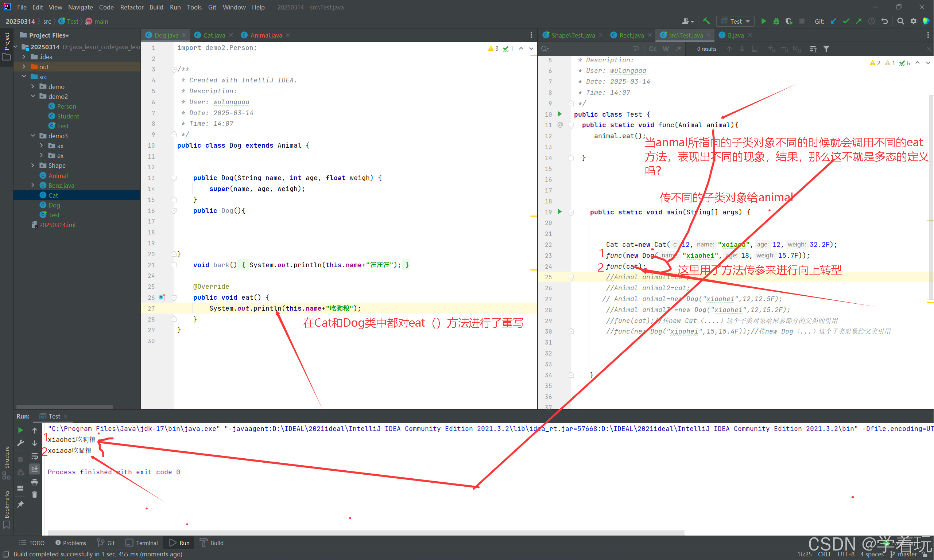Toggle Match Case Cc in search bar
Image resolution: width=934 pixels, height=560 pixels.
coord(652,49)
